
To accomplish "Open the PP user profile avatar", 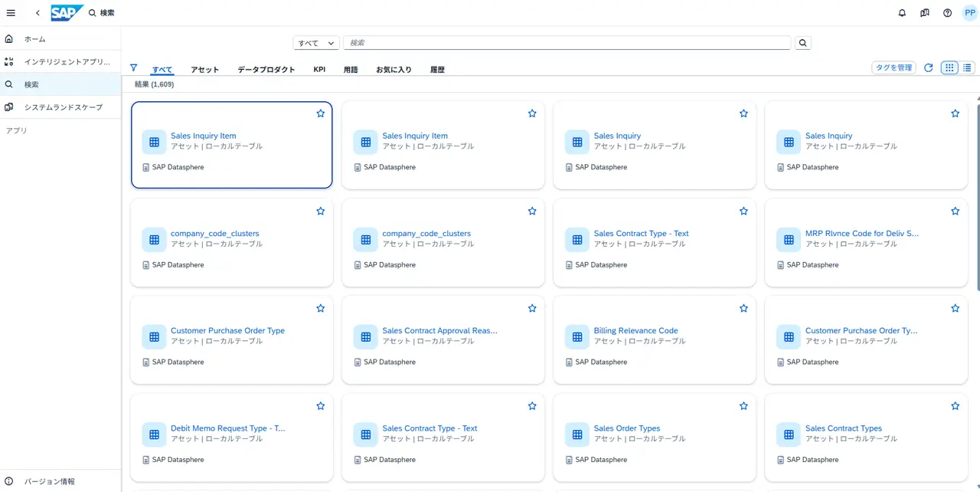I will coord(969,13).
